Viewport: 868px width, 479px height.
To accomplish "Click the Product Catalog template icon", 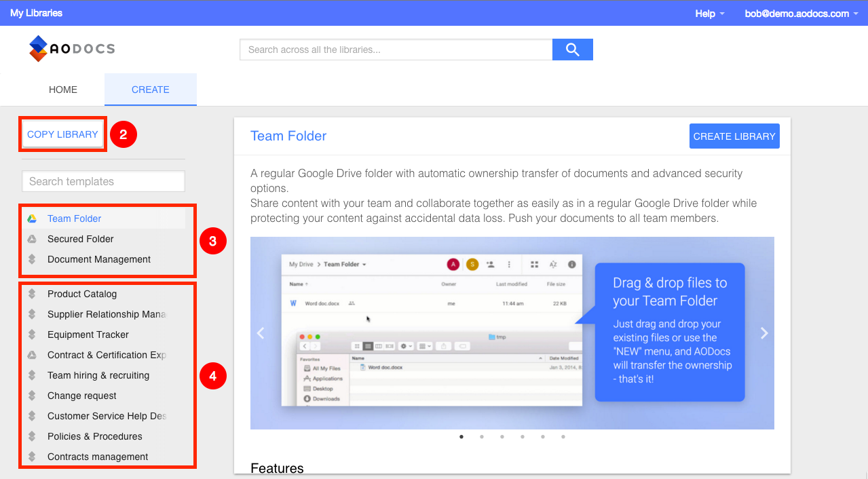I will [32, 294].
